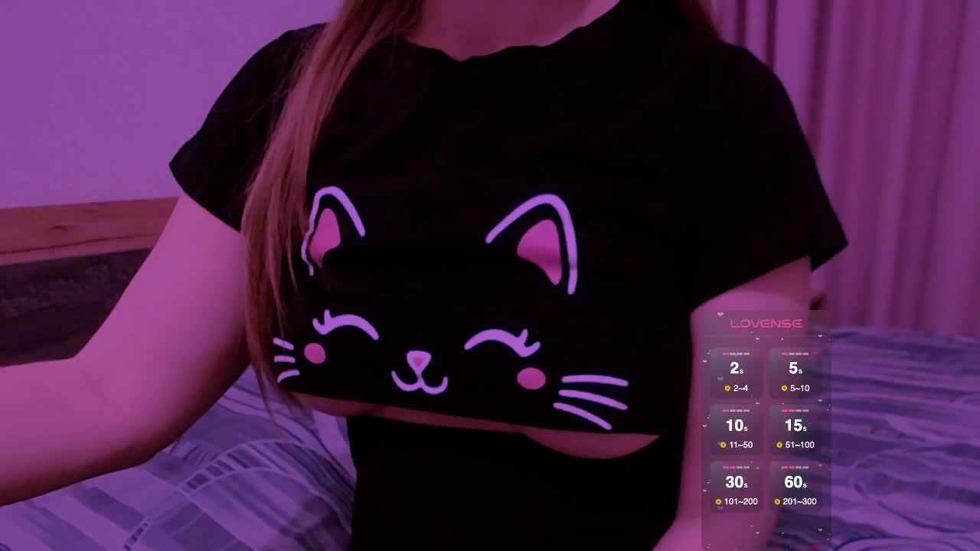Click the coin icon beside 2~4

(x=727, y=388)
